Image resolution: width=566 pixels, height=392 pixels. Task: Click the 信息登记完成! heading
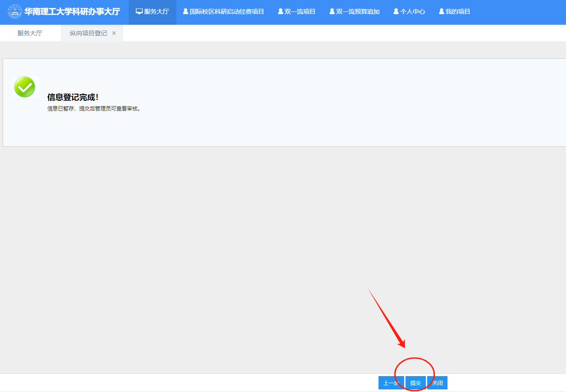pyautogui.click(x=73, y=97)
